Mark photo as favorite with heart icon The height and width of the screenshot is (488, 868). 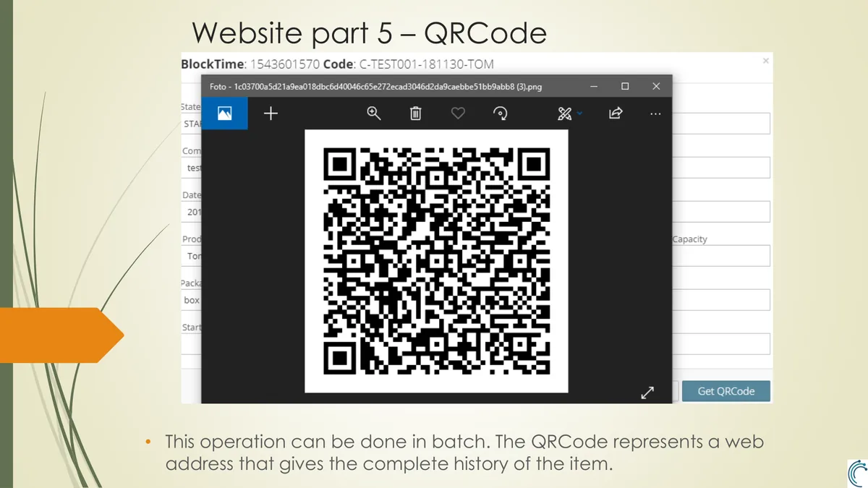(x=458, y=114)
